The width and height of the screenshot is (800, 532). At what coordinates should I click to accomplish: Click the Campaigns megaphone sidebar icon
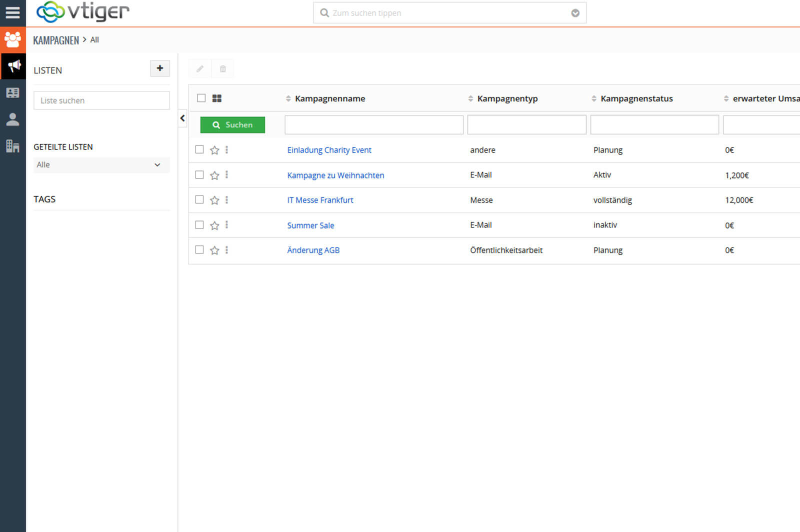click(13, 66)
